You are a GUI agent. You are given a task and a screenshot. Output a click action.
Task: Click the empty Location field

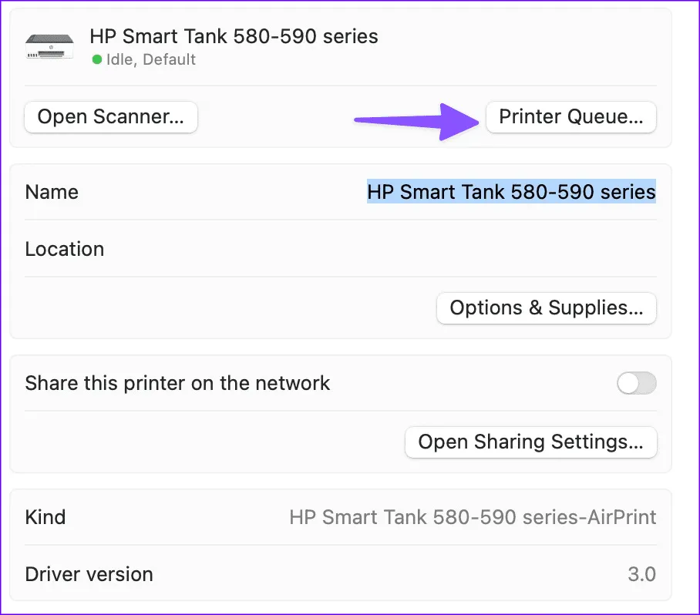click(x=463, y=249)
